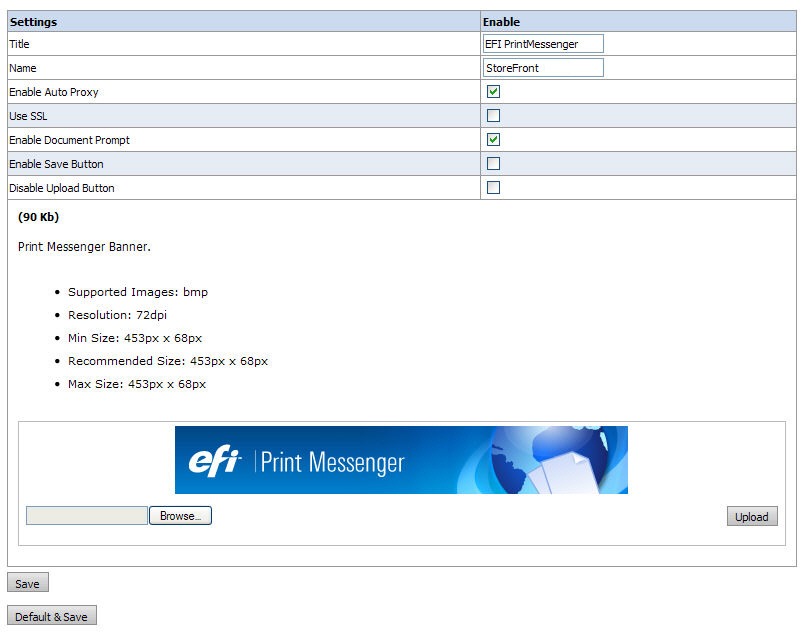The height and width of the screenshot is (634, 804).
Task: Click the Enable Document Prompt label
Action: click(x=70, y=140)
